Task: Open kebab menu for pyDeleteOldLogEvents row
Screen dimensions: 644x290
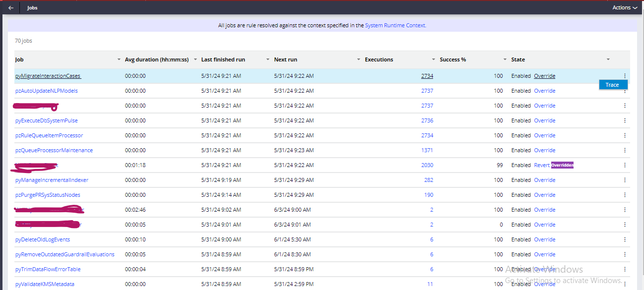Action: tap(625, 239)
